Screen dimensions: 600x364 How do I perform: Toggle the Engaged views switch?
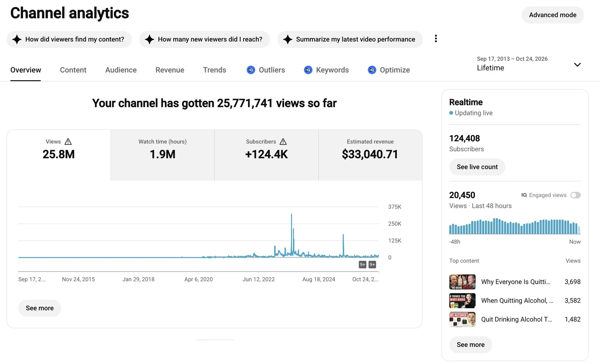click(575, 195)
